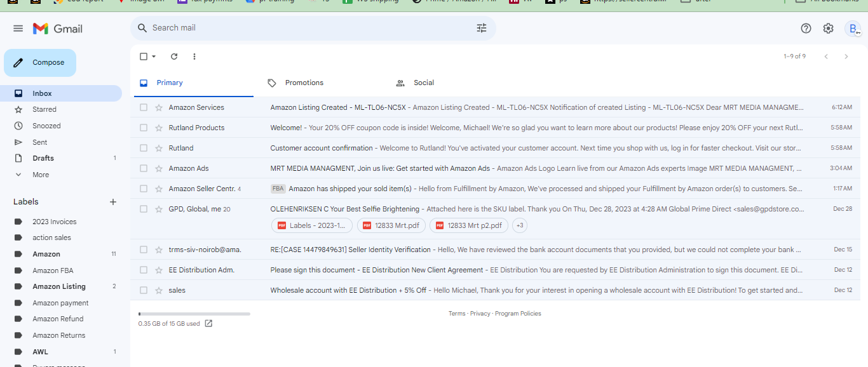Open 12833 Mrt.pdf attachment
The width and height of the screenshot is (868, 367).
391,225
